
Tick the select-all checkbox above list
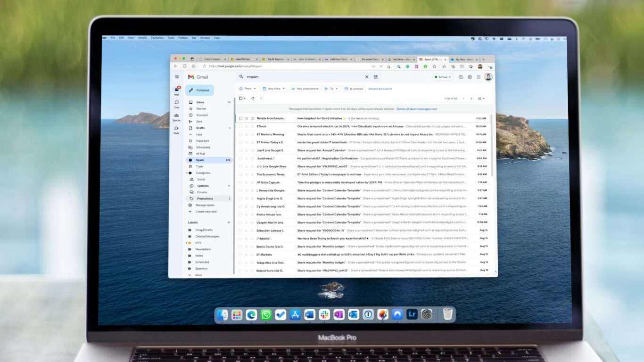coord(240,99)
